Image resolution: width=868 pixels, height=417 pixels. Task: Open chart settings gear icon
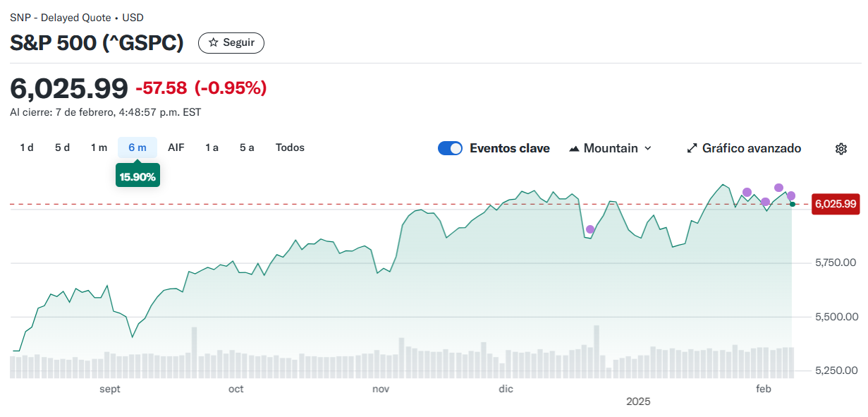tap(841, 148)
